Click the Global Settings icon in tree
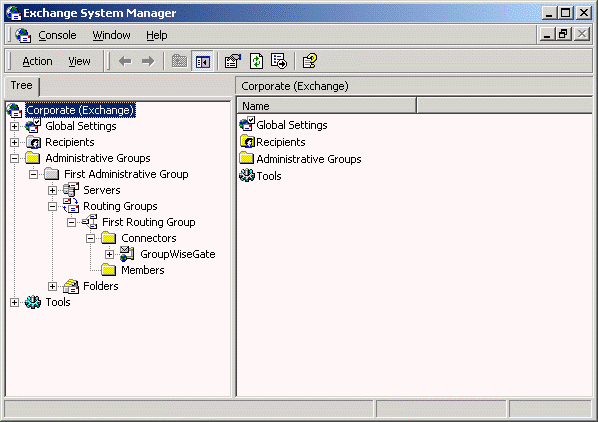 [33, 126]
